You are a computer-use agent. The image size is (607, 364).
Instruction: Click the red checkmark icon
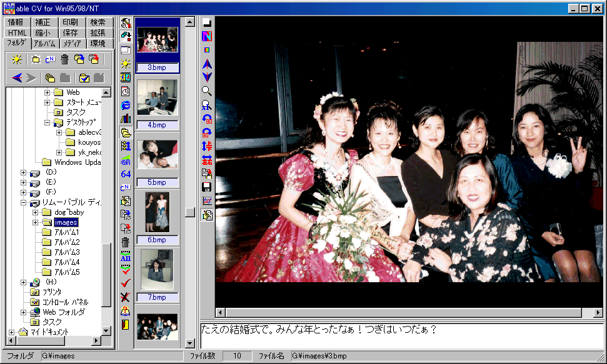(125, 283)
